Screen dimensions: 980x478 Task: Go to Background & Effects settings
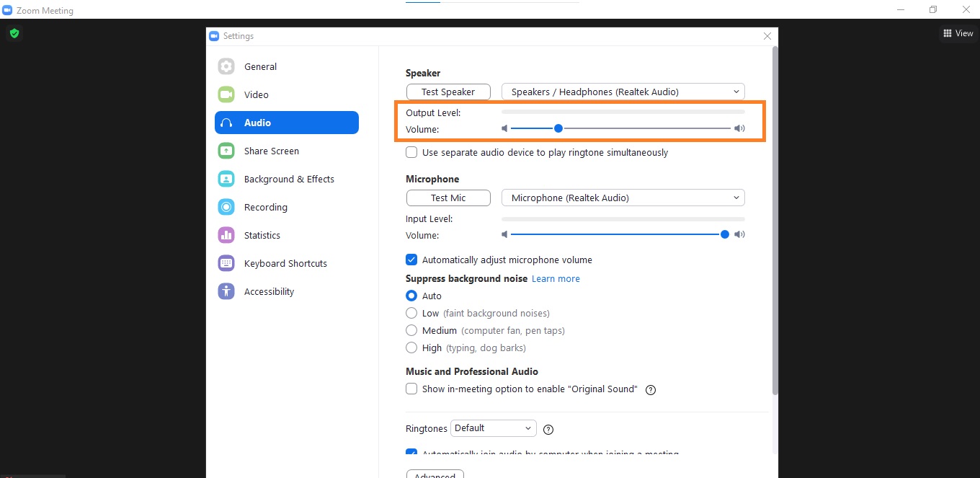pos(287,179)
